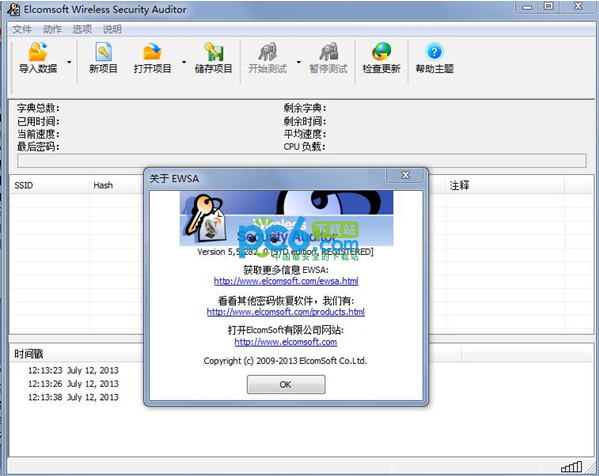Click the signal strength icon in status bar
This screenshot has height=476, width=599.
571,467
